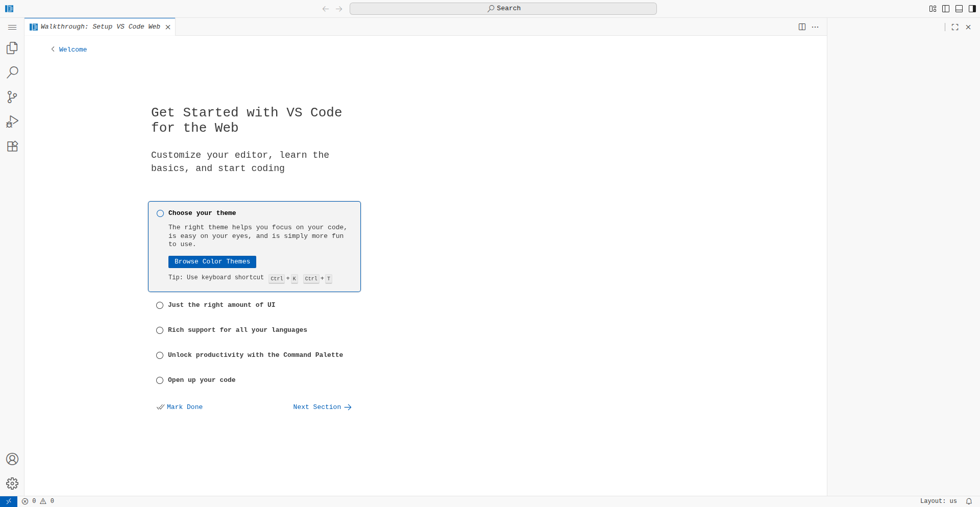
Task: Check off 'Open up your code' step
Action: click(x=160, y=380)
